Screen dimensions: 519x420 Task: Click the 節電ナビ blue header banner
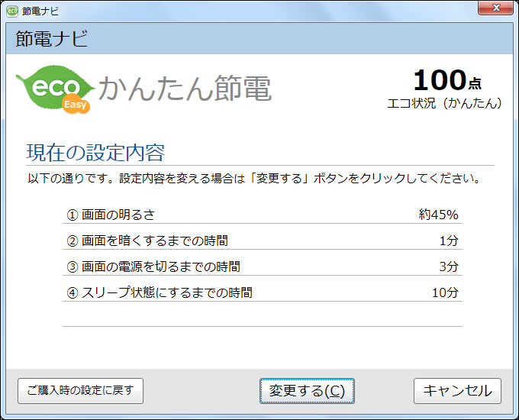click(259, 39)
